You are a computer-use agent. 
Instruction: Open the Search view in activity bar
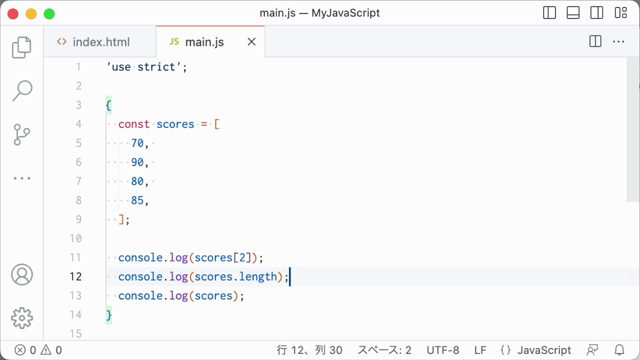click(x=22, y=91)
